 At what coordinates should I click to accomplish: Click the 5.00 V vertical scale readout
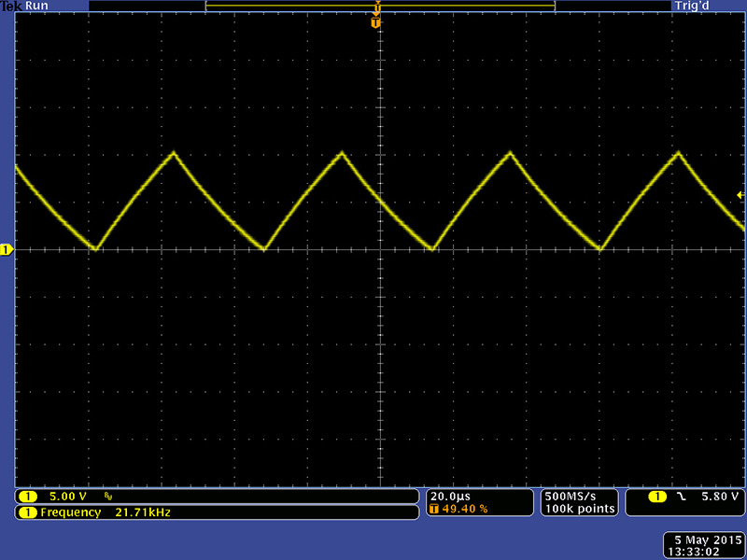point(67,496)
